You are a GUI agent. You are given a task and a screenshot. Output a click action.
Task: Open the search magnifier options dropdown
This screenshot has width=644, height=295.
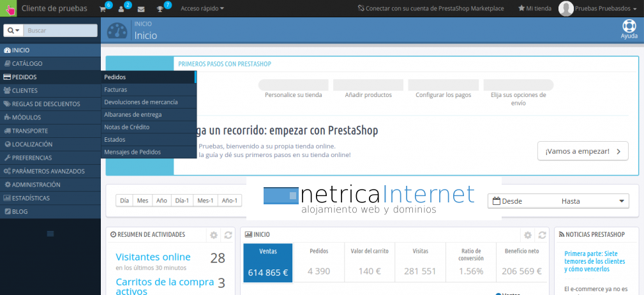(13, 31)
